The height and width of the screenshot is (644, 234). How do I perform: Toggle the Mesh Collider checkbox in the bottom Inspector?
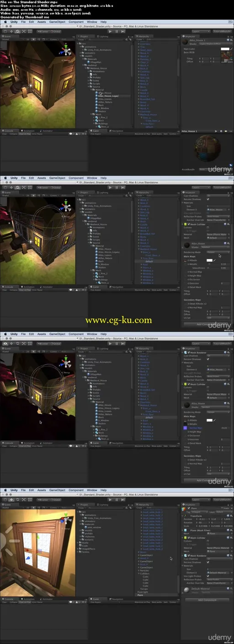click(x=189, y=537)
